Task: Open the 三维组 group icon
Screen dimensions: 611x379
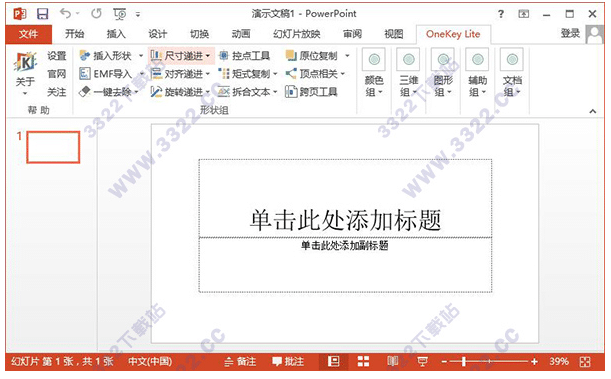Action: coord(408,73)
